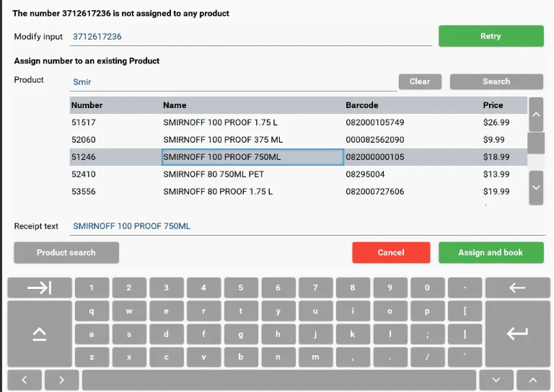
Task: Click the $26.99 price cell
Action: [496, 122]
